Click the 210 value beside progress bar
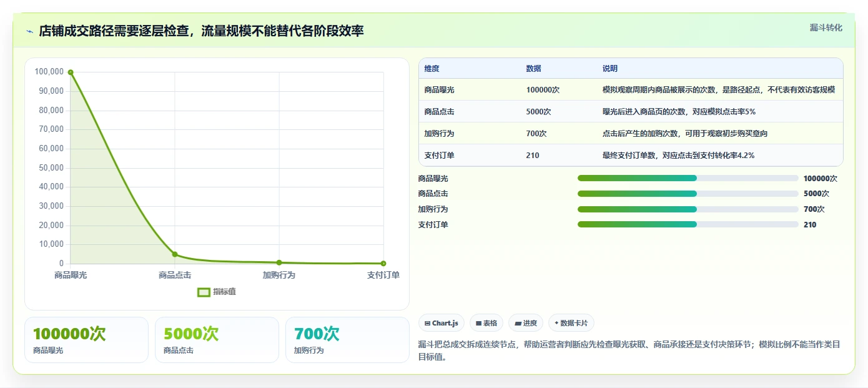 pos(810,225)
